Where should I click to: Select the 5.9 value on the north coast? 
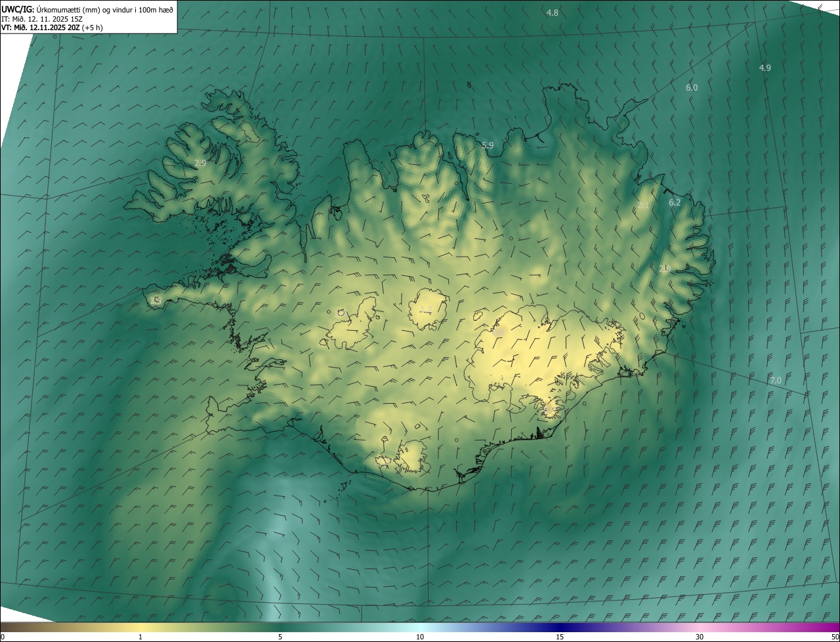488,146
